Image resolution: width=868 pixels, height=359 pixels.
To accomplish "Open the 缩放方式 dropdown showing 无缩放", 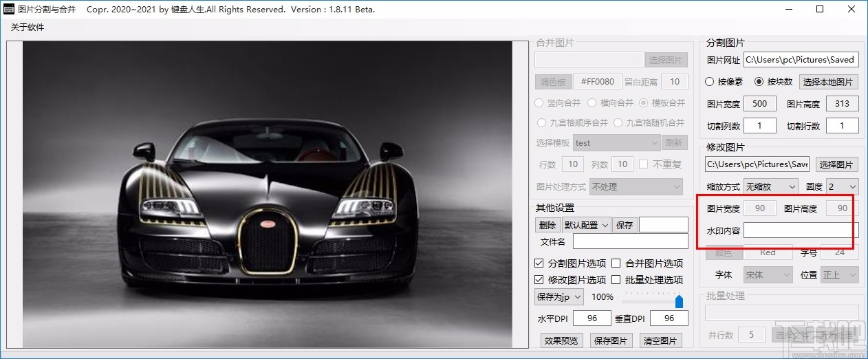I will point(770,186).
